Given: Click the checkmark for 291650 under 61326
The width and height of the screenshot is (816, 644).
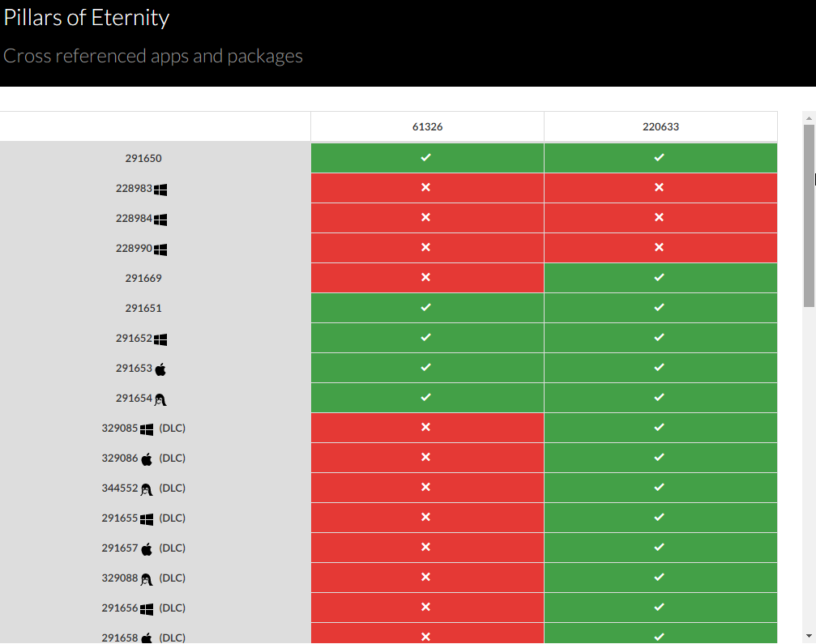Looking at the screenshot, I should (426, 157).
